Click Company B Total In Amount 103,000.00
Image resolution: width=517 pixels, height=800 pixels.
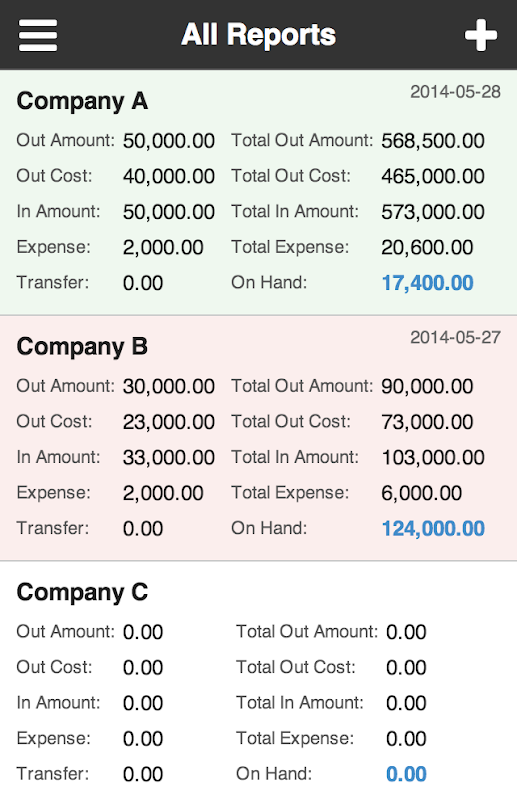coord(433,457)
